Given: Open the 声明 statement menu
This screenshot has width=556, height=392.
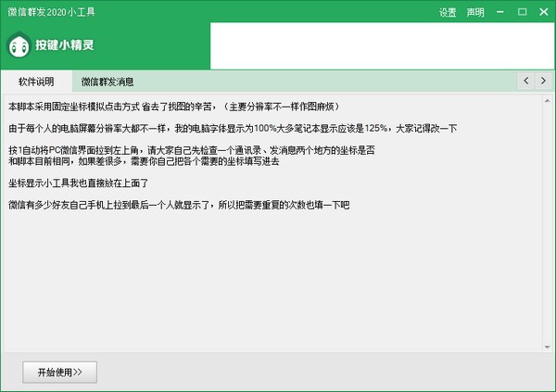Looking at the screenshot, I should [475, 12].
